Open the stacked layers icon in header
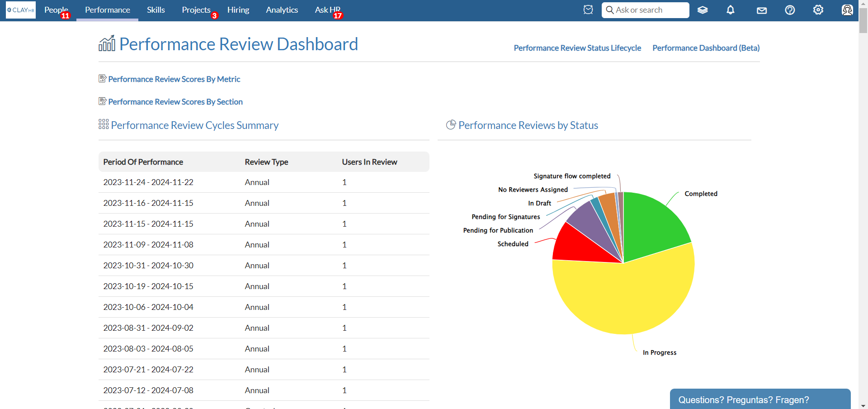Viewport: 868px width, 409px height. pyautogui.click(x=703, y=10)
